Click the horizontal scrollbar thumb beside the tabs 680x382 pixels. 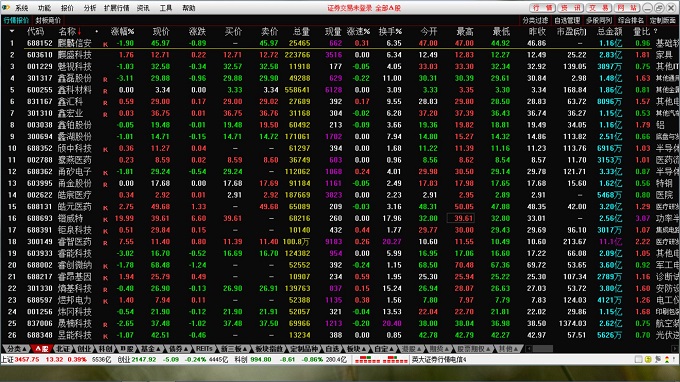543,349
